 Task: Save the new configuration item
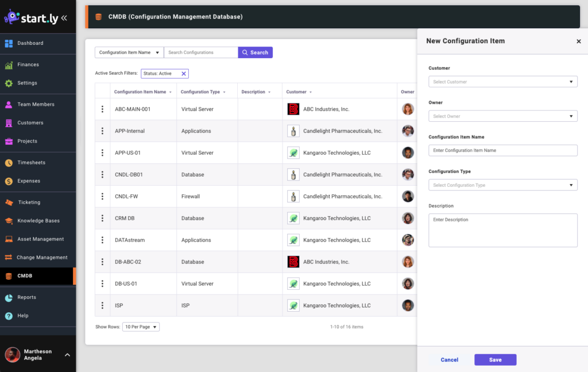(495, 359)
